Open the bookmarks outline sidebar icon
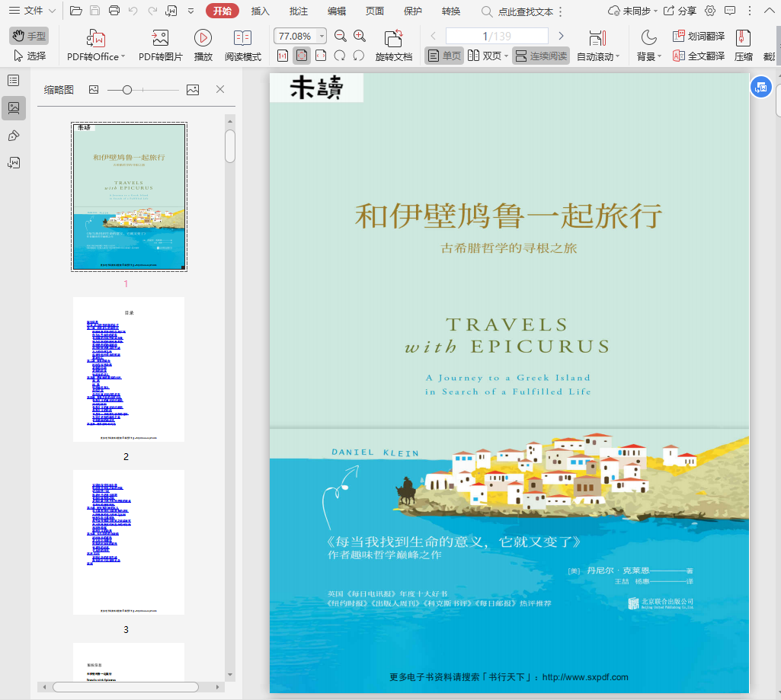The image size is (781, 700). [x=13, y=81]
